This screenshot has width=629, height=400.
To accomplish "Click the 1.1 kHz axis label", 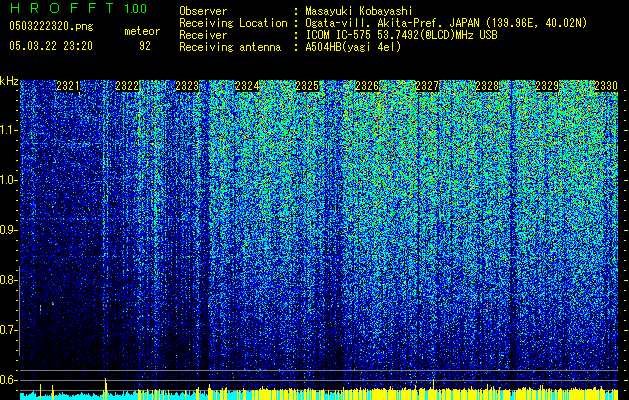I will click(x=8, y=130).
